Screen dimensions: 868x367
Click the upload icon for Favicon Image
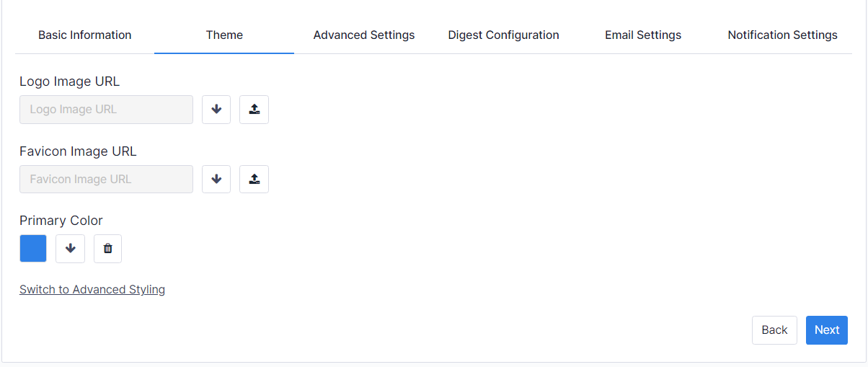254,179
